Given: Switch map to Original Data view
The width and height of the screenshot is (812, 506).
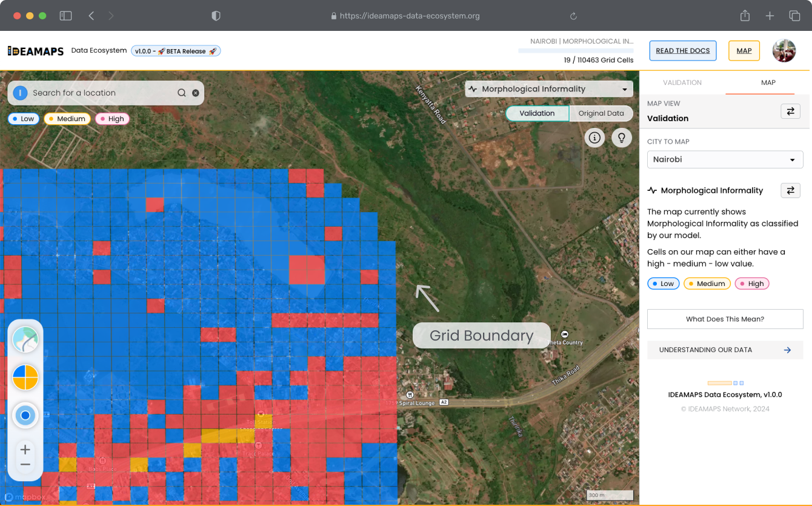Looking at the screenshot, I should [x=601, y=113].
